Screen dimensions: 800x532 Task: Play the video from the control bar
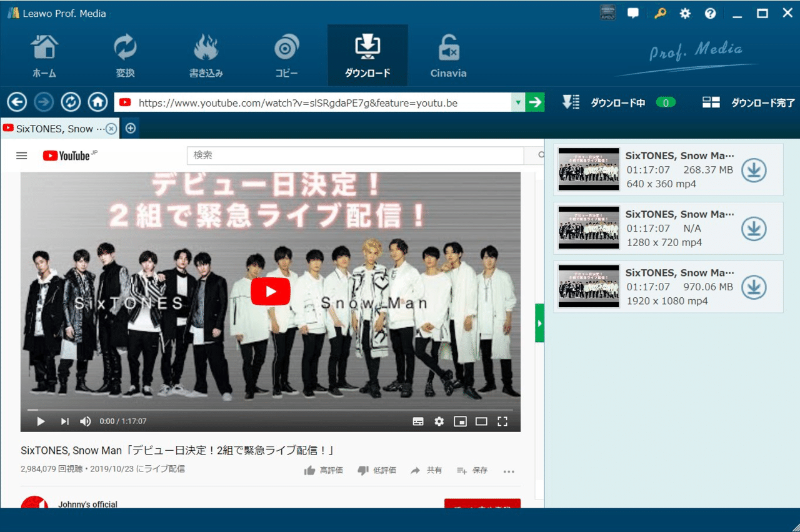41,421
